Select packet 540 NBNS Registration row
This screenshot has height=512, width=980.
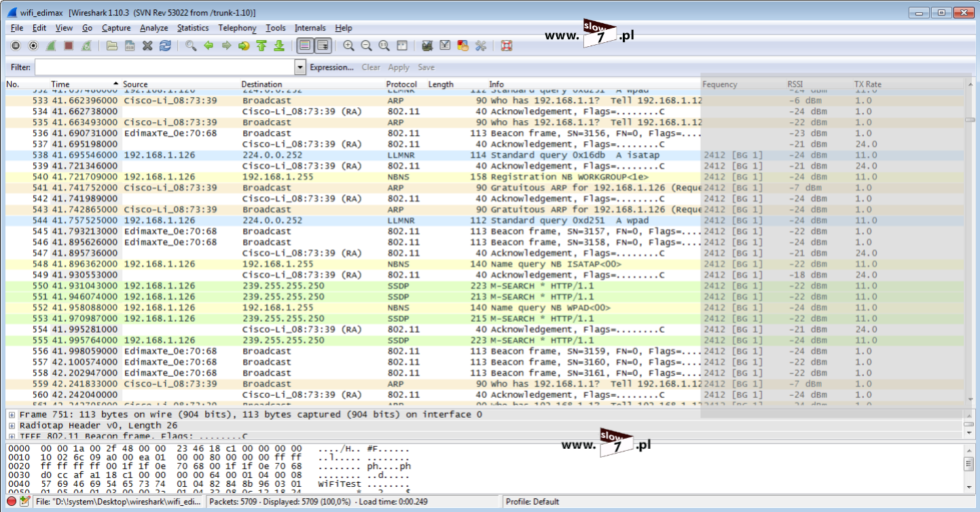(484, 177)
